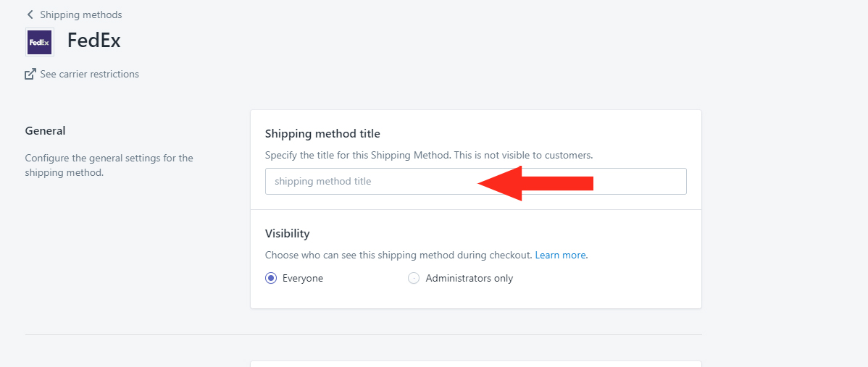Click the back chevron icon
Viewport: 868px width, 367px height.
(30, 15)
